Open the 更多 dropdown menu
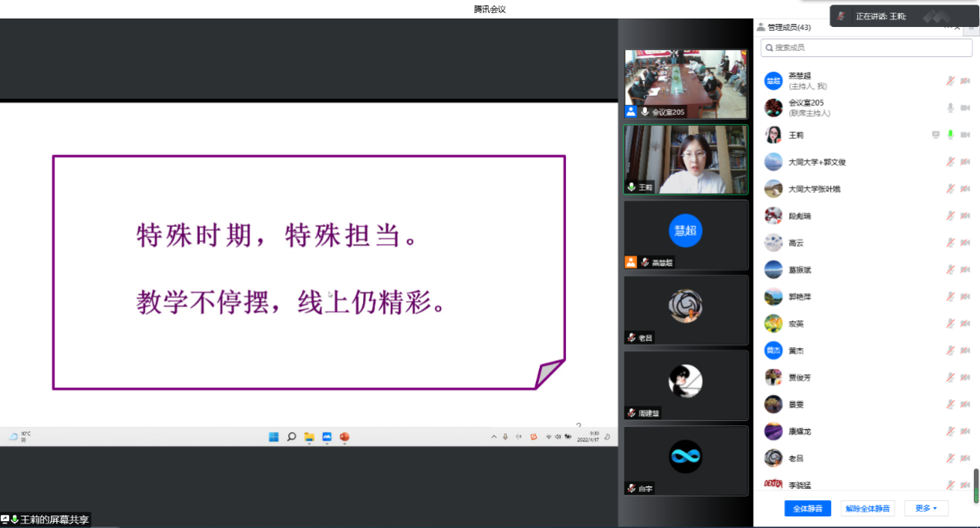Screen dimensions: 980x528 [925, 508]
